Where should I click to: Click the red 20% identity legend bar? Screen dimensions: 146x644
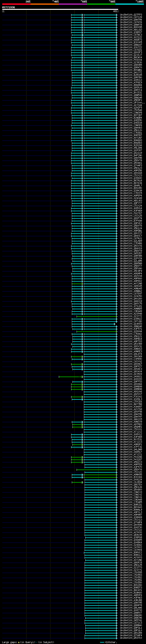click(x=16, y=4)
